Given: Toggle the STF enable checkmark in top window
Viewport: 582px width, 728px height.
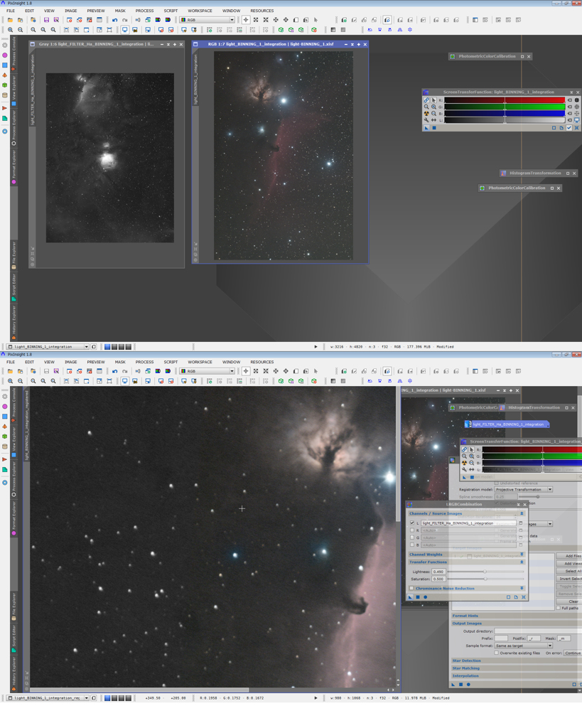Looking at the screenshot, I should pos(569,128).
